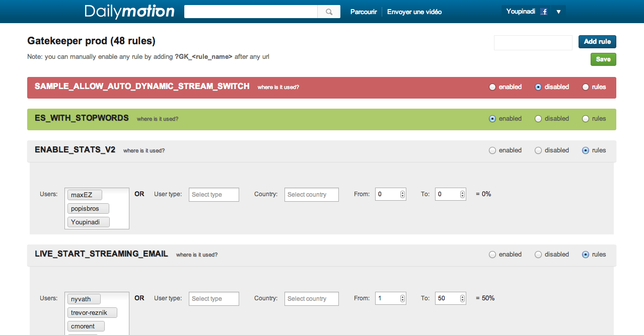Open Select type dropdown in LIVE_START_STREAMING_EMAIL
This screenshot has width=644, height=335.
pyautogui.click(x=214, y=299)
